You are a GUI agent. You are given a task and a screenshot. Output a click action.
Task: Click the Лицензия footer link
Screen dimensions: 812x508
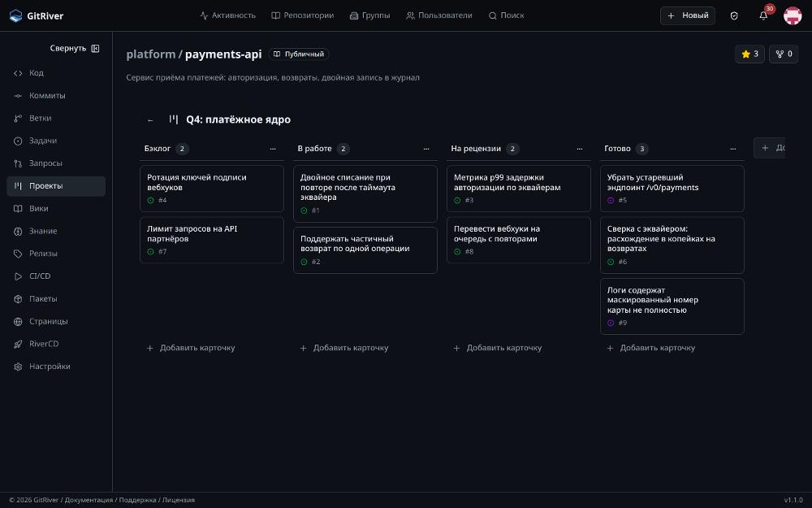tap(178, 500)
